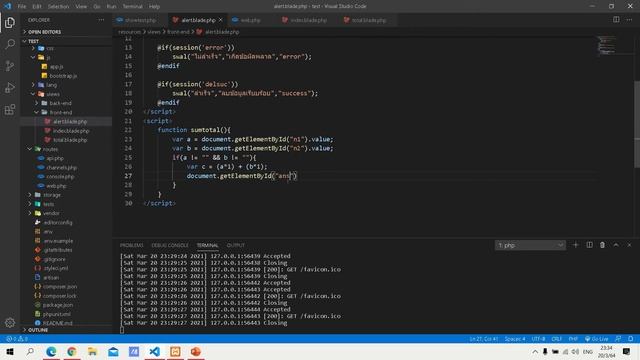Open the Extensions view

10,109
